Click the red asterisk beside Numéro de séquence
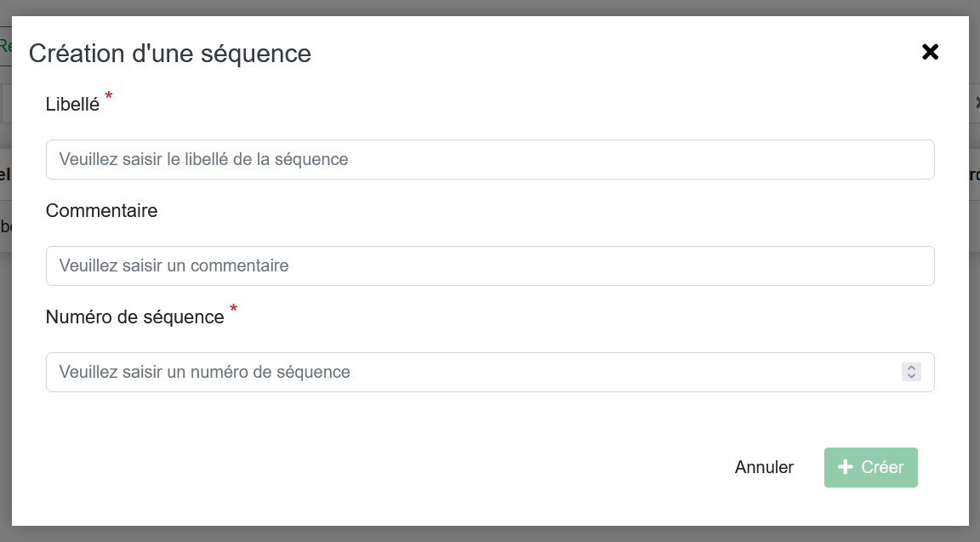 [x=233, y=309]
